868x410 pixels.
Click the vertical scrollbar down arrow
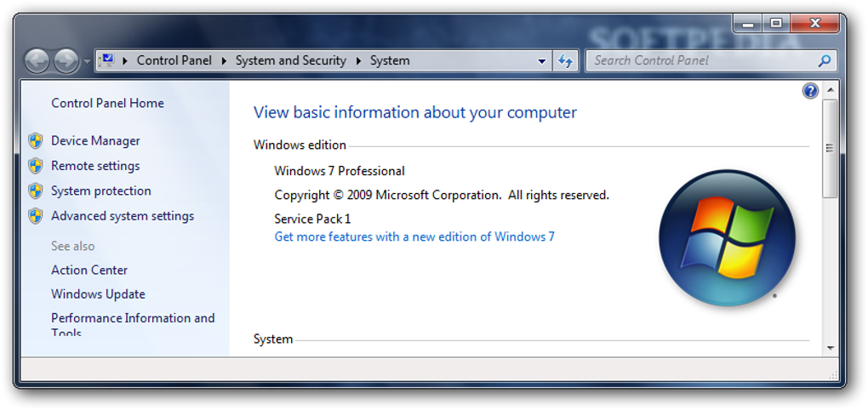(831, 348)
